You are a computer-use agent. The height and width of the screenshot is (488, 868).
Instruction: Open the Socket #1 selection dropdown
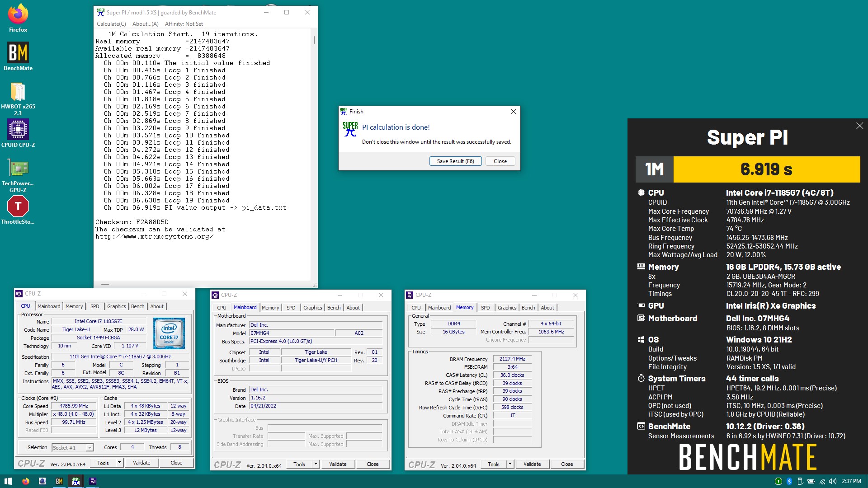point(72,448)
